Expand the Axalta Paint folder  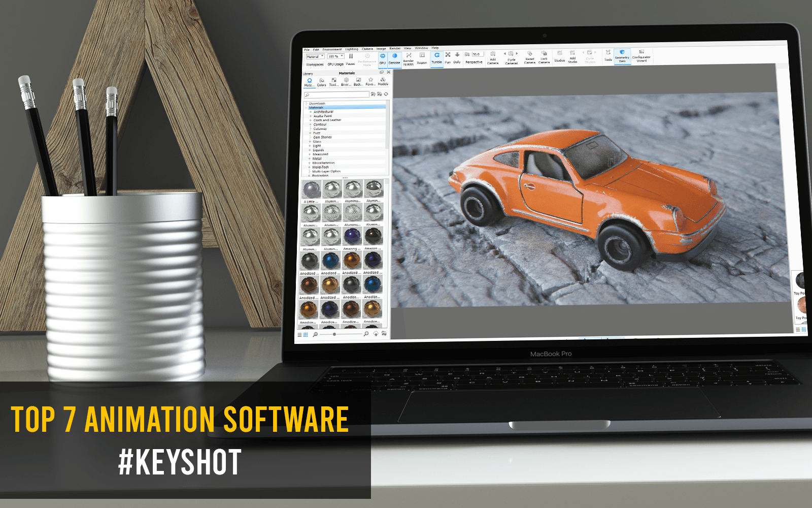(x=311, y=116)
